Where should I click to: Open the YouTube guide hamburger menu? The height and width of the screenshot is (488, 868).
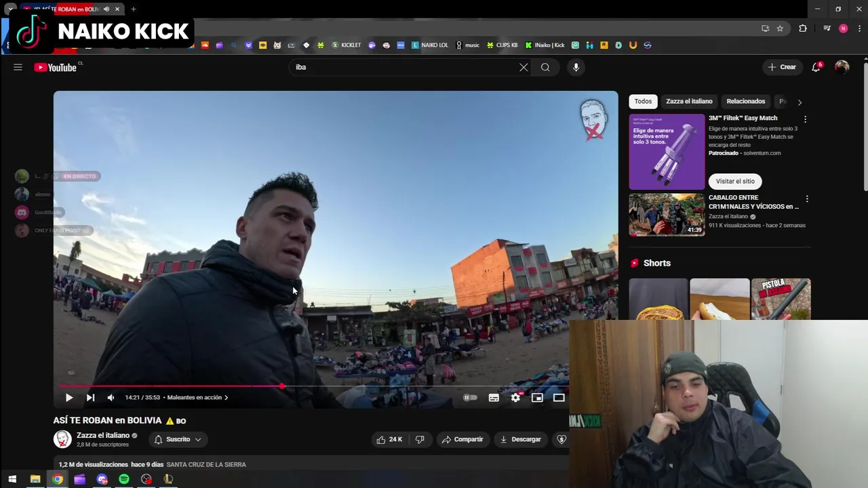pos(18,67)
